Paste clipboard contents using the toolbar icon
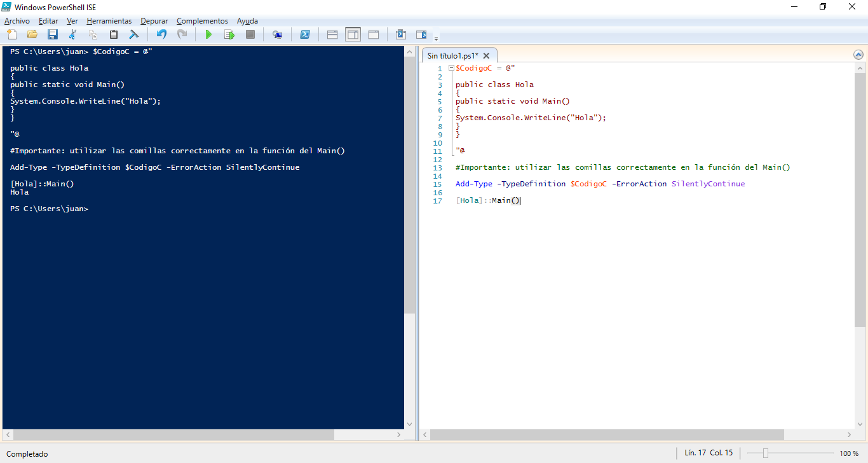The width and height of the screenshot is (868, 463). pyautogui.click(x=114, y=34)
